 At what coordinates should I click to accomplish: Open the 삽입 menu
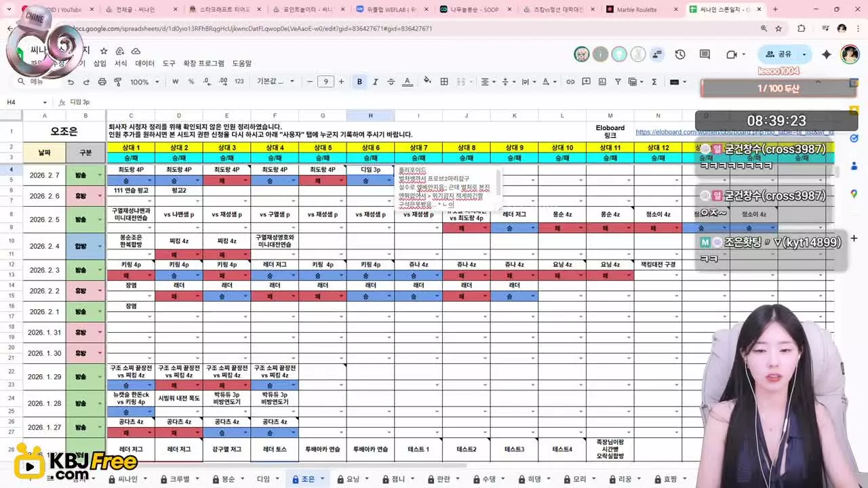[x=100, y=63]
